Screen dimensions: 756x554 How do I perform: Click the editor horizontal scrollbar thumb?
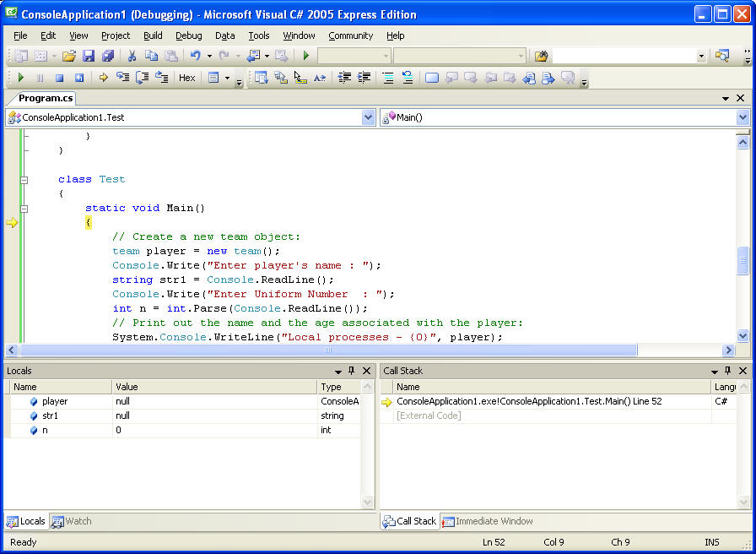(328, 350)
